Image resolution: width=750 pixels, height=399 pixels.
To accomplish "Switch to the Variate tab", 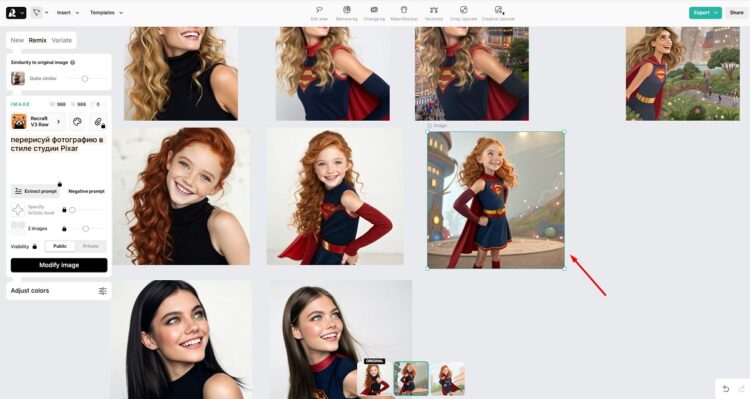I will pos(62,40).
